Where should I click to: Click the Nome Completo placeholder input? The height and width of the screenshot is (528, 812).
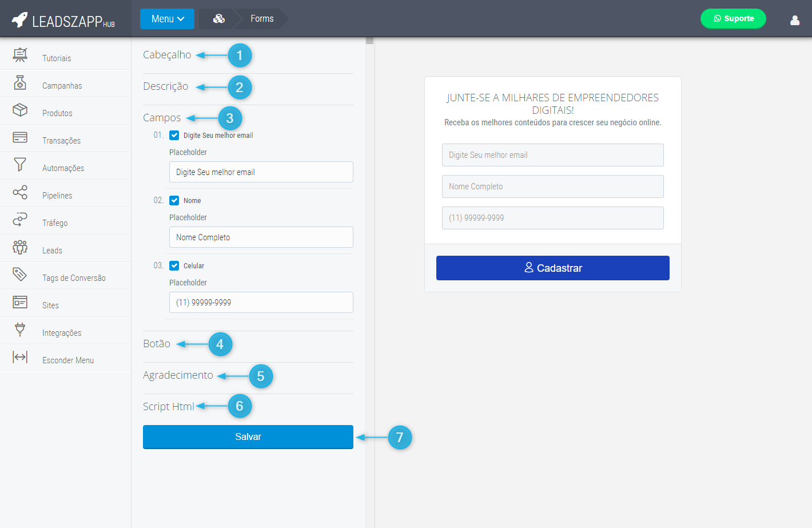[261, 237]
